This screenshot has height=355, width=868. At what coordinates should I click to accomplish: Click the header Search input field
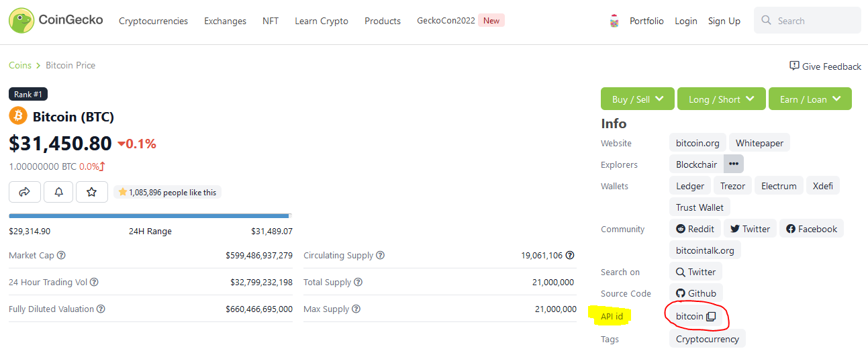[x=808, y=21]
